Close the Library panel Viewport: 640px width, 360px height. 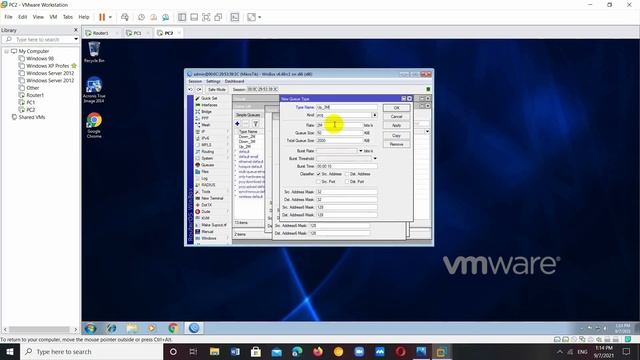(x=76, y=30)
